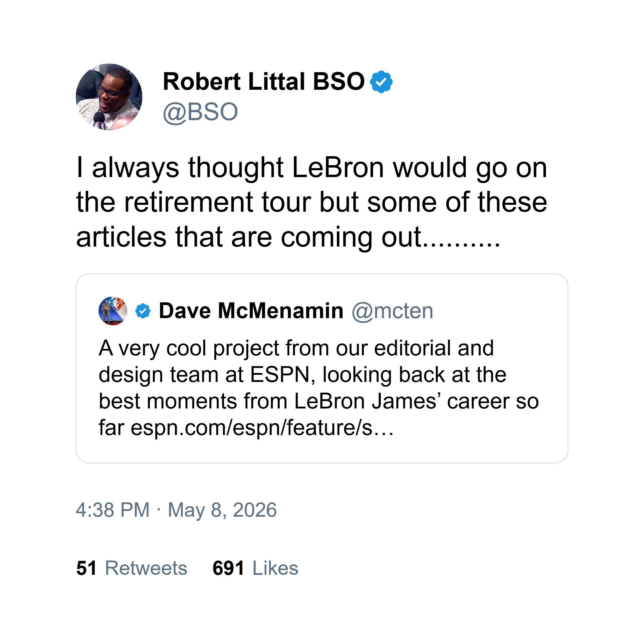644x644 pixels.
Task: Click the May 8, 2026 date
Action: coord(222,510)
